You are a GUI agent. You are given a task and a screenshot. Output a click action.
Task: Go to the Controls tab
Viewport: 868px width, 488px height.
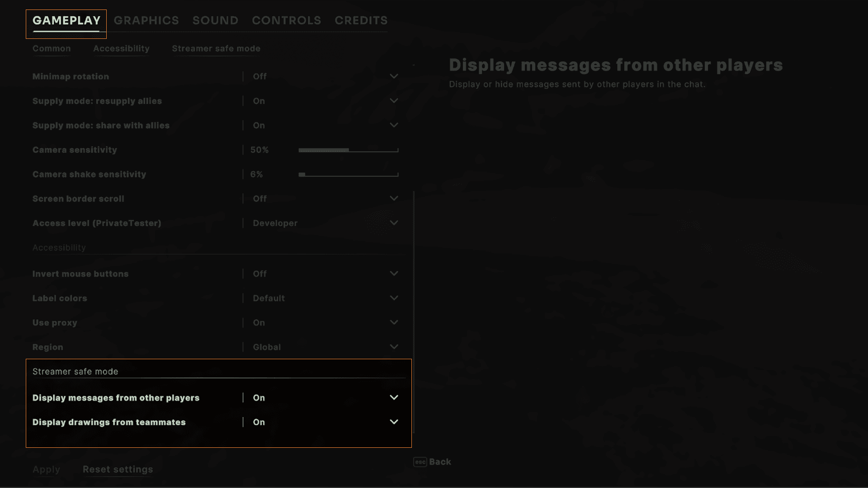click(x=286, y=20)
